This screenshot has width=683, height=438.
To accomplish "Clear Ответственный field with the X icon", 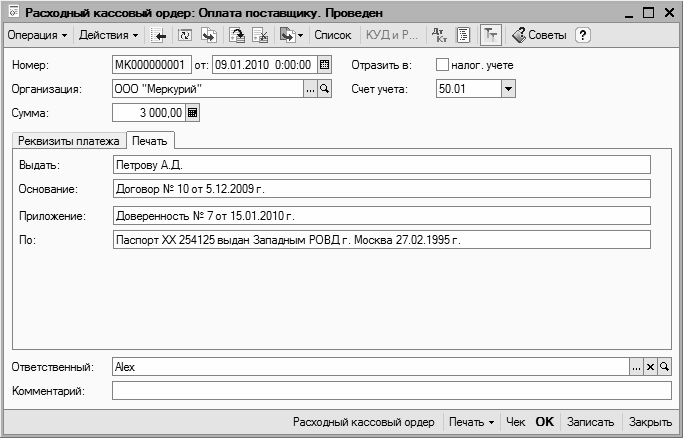I will (x=650, y=367).
